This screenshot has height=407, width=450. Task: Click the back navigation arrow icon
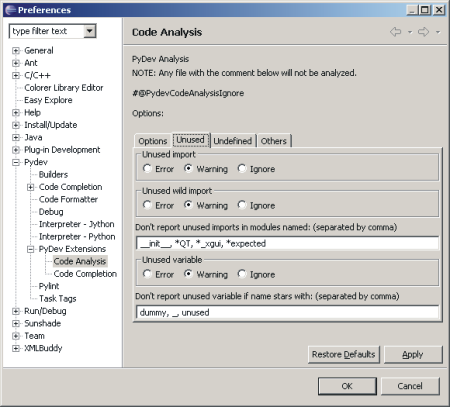(395, 32)
